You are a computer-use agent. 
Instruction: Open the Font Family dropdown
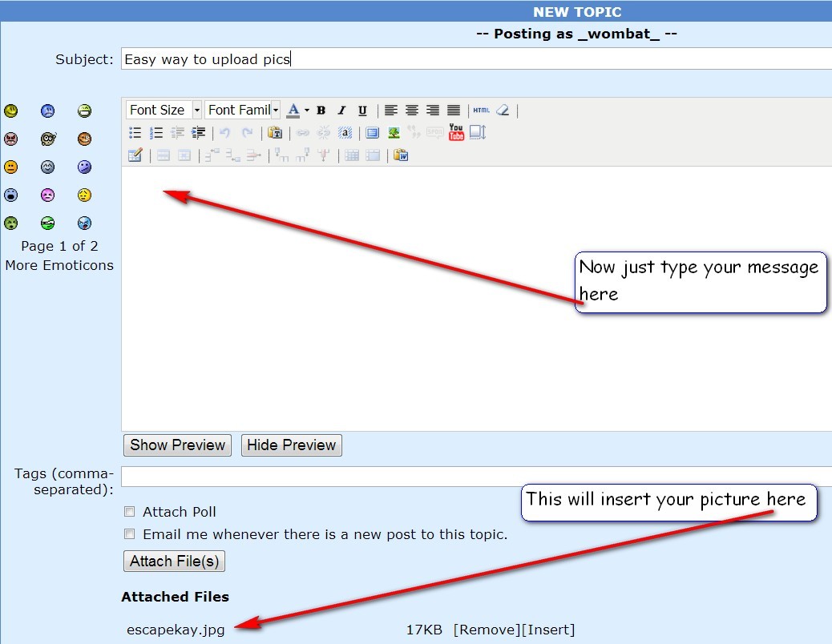click(276, 111)
